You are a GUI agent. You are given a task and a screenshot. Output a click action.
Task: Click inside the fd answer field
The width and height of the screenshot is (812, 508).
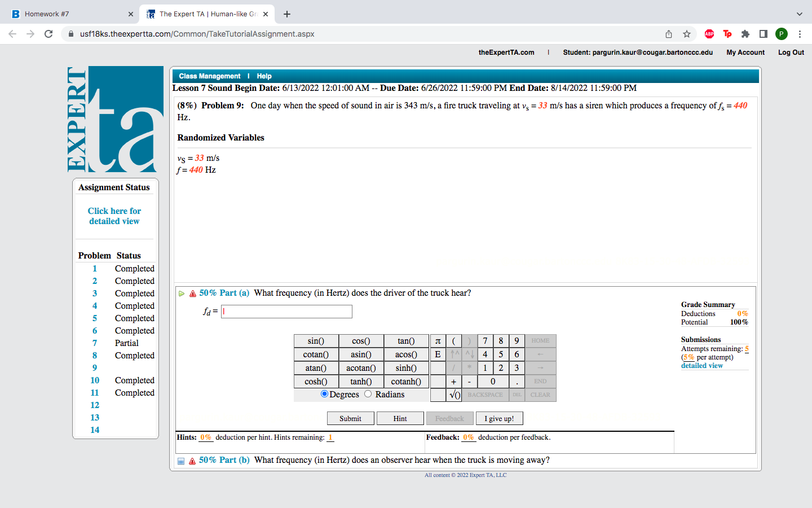(x=286, y=311)
